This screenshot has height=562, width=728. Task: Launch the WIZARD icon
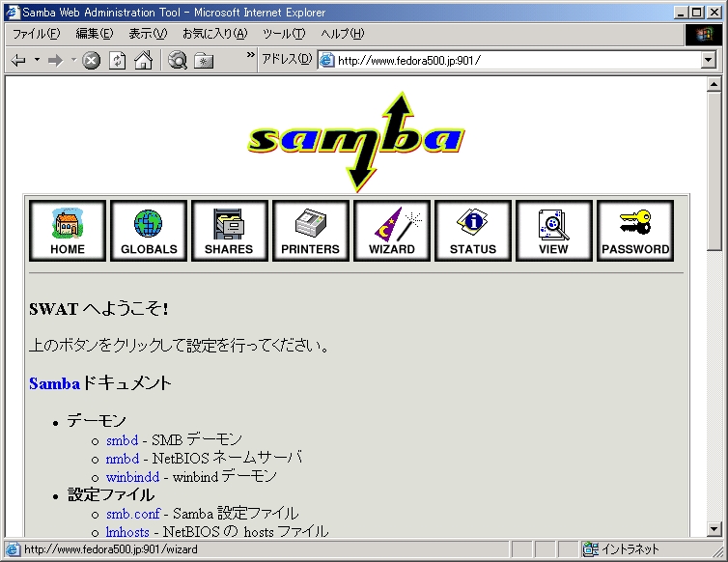pos(392,231)
